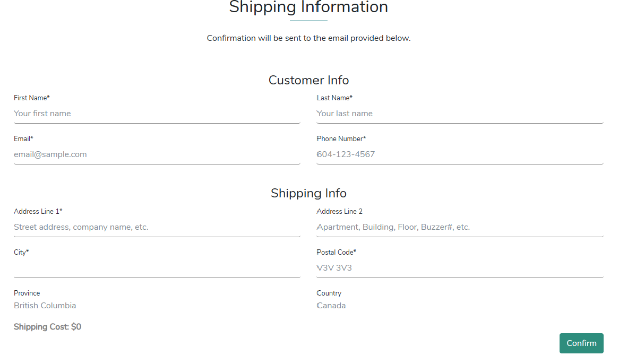This screenshot has height=364, width=636.
Task: Click the Phone Number* label
Action: [341, 139]
